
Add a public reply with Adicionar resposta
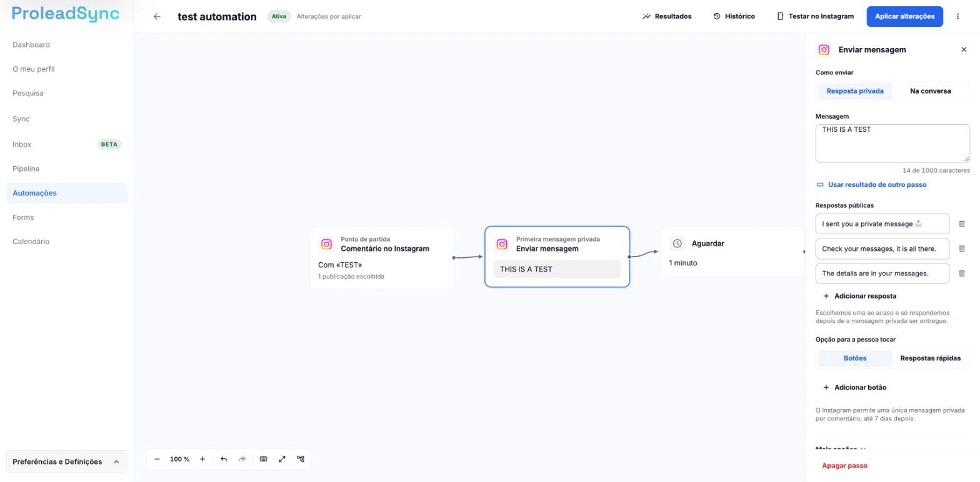[x=859, y=296]
